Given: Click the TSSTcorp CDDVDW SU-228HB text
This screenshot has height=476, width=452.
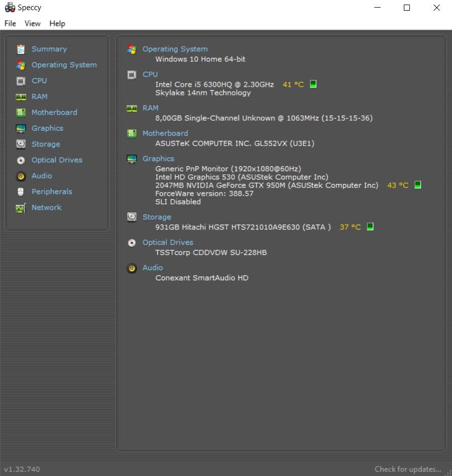Looking at the screenshot, I should pyautogui.click(x=211, y=252).
